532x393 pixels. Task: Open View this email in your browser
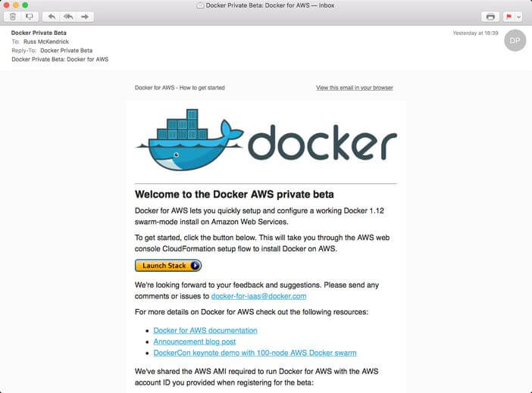tap(354, 88)
